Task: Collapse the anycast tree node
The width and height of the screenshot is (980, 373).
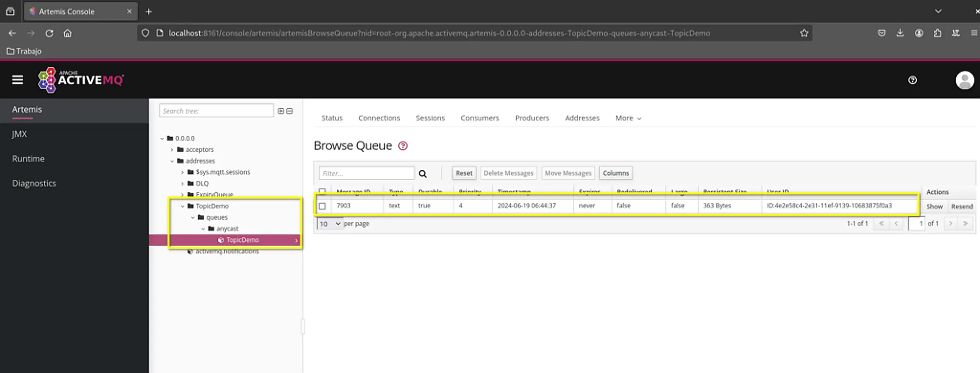Action: (x=203, y=229)
